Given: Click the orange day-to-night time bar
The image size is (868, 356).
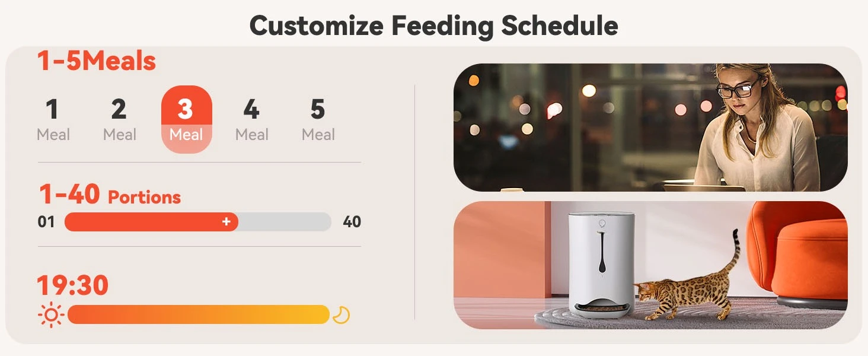Looking at the screenshot, I should 199,314.
